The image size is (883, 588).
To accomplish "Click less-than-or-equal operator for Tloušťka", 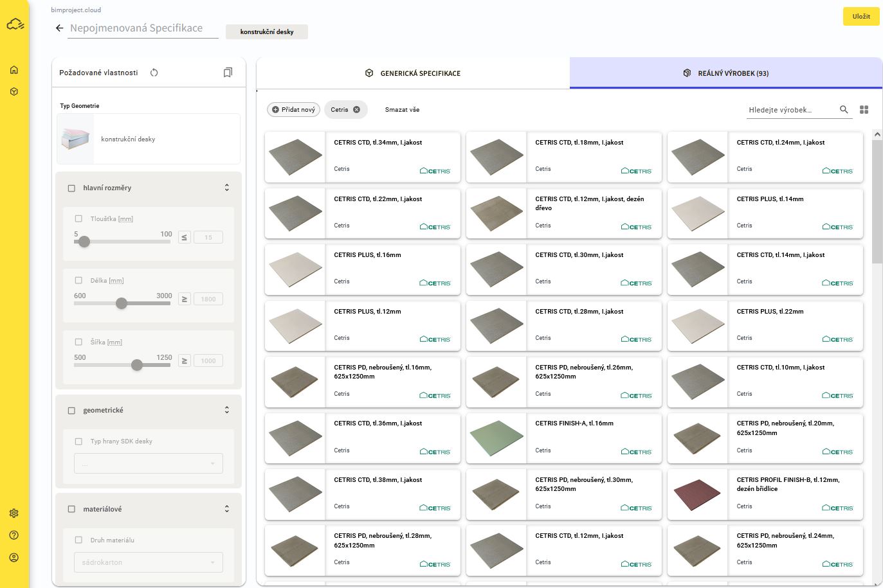I will point(185,237).
